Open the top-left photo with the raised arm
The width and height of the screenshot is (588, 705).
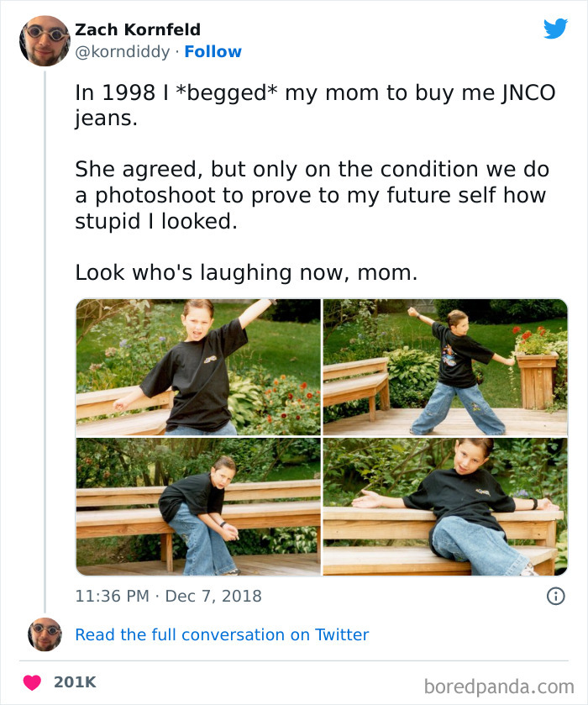[x=198, y=366]
